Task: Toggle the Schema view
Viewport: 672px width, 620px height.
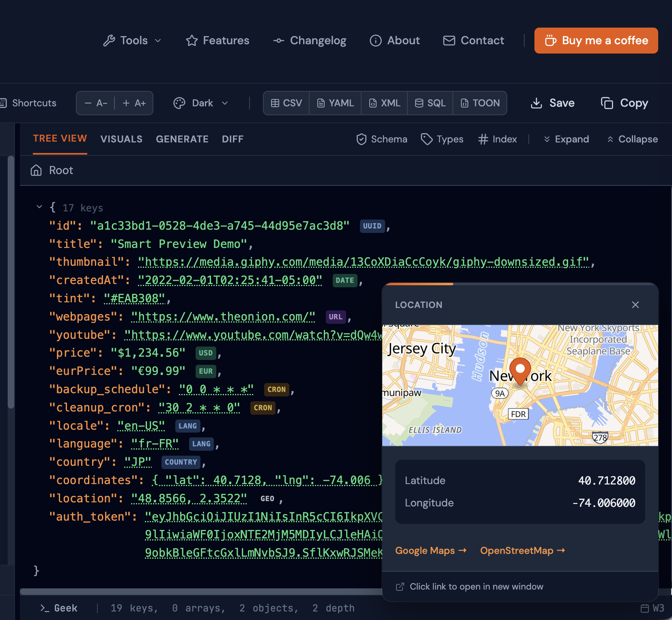Action: (x=381, y=139)
